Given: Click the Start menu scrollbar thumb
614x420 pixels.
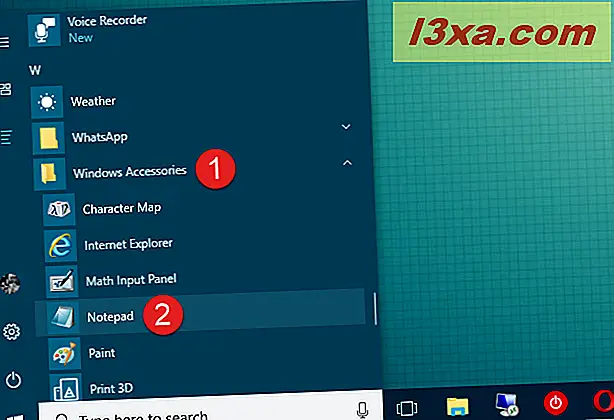Looking at the screenshot, I should click(375, 308).
